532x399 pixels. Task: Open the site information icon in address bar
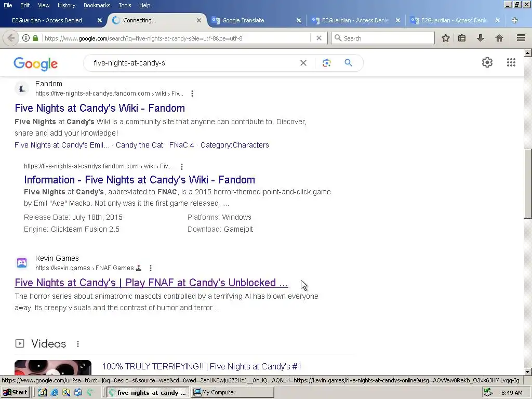tap(26, 38)
